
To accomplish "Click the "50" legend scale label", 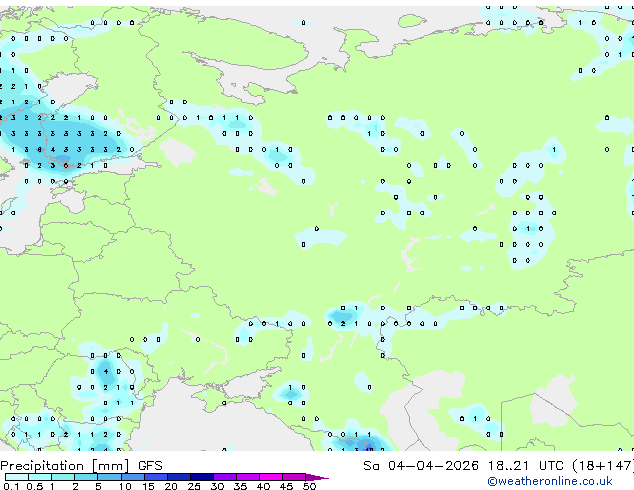I will (309, 486).
